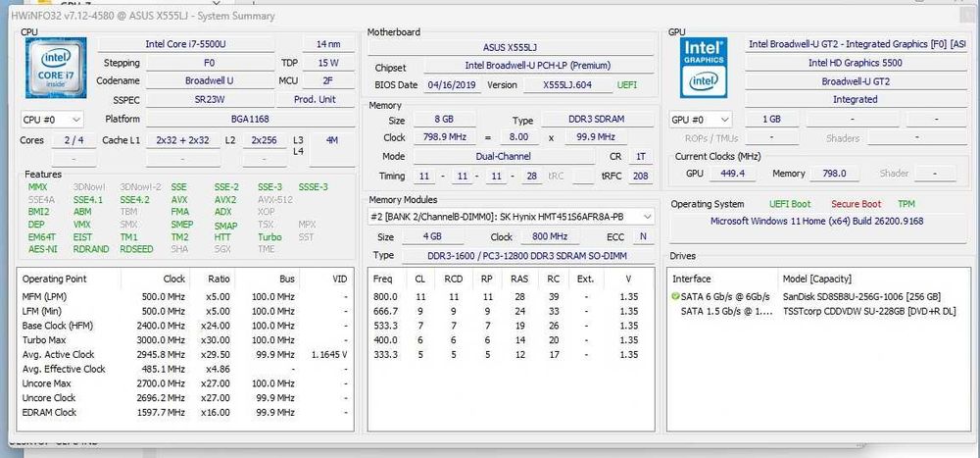
Task: Click the Intel HD Graphics 5500 field
Action: pos(855,63)
